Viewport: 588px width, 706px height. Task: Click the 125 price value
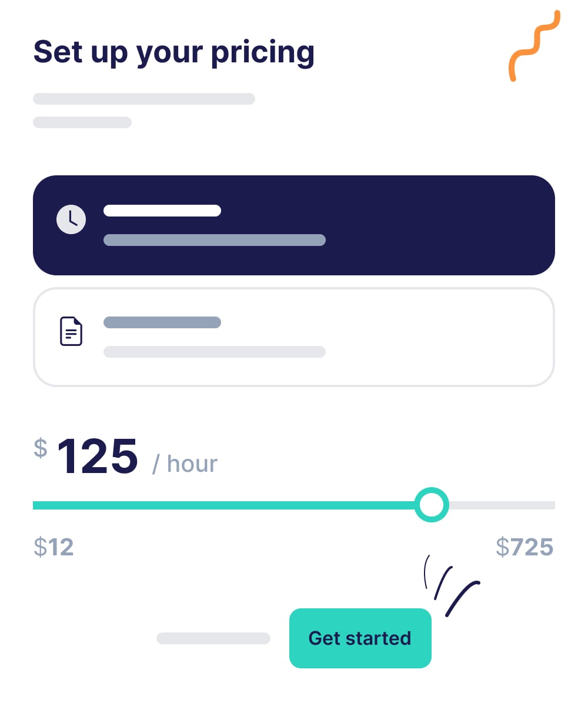[98, 456]
